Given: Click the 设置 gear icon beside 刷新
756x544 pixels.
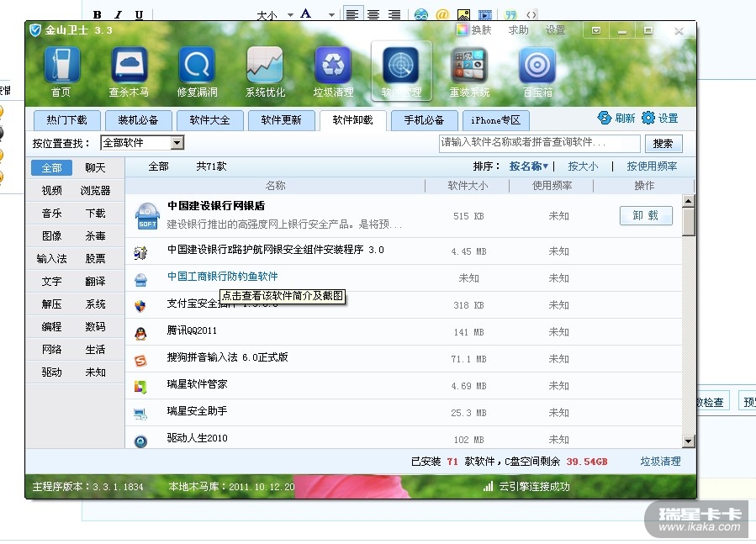Looking at the screenshot, I should pyautogui.click(x=648, y=119).
